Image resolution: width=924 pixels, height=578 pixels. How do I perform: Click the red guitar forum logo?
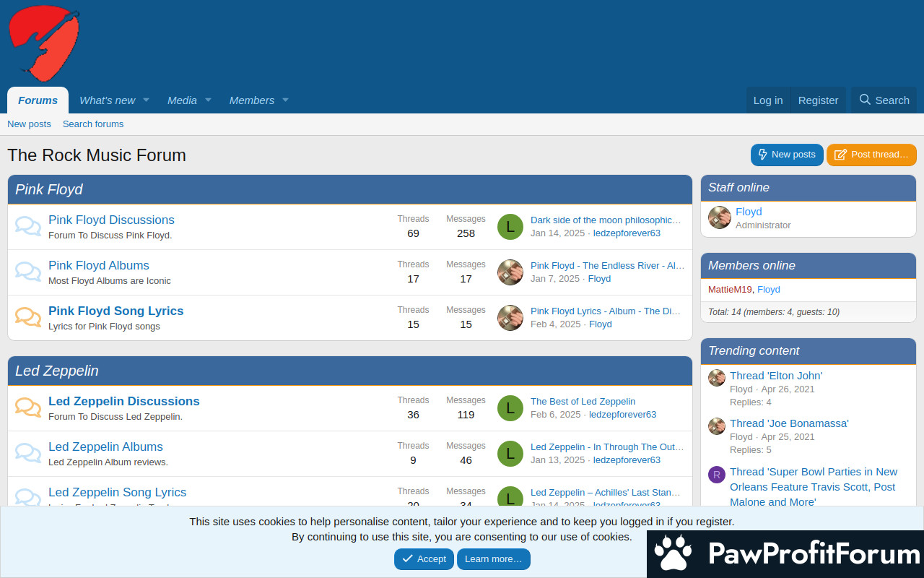click(43, 43)
